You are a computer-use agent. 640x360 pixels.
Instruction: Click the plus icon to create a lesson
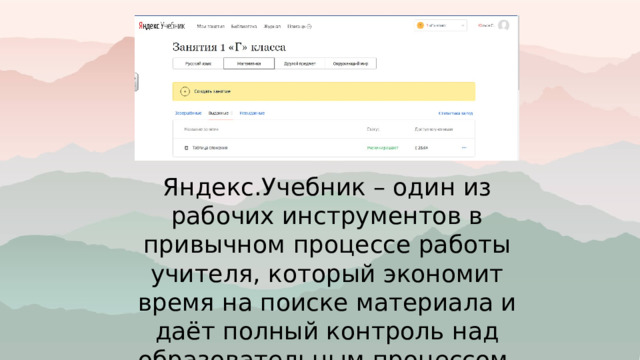pos(185,91)
